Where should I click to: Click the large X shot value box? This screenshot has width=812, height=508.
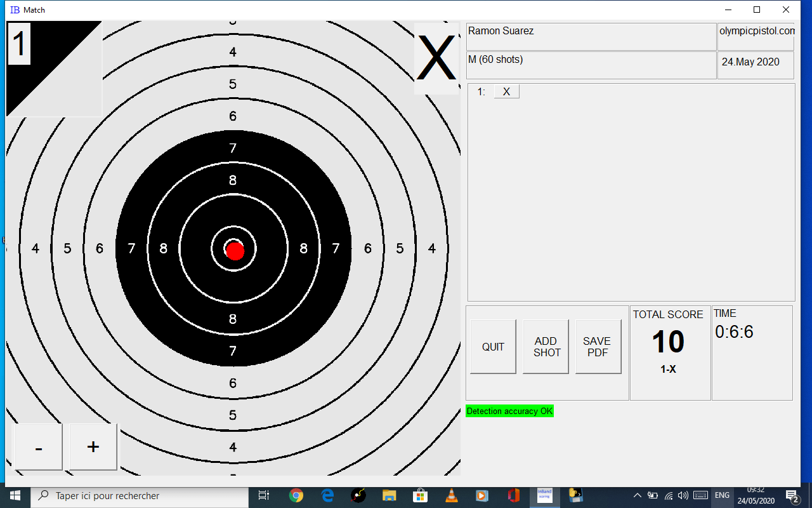436,58
